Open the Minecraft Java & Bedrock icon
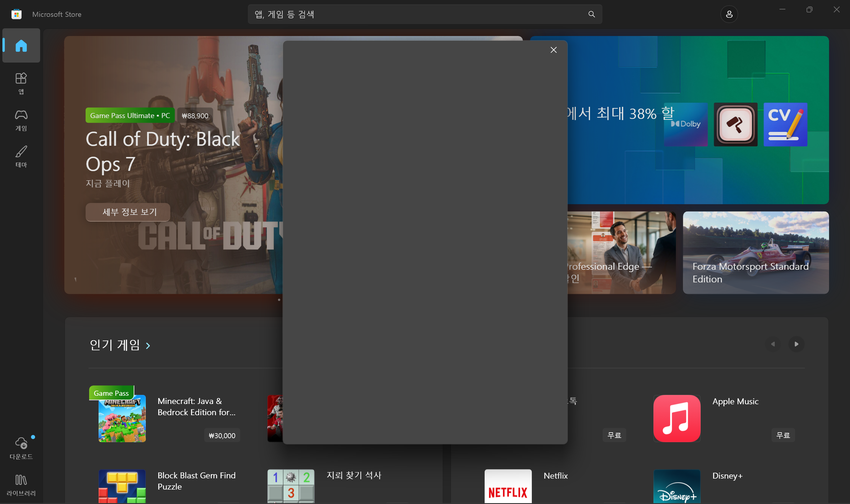The image size is (850, 504). (x=122, y=418)
